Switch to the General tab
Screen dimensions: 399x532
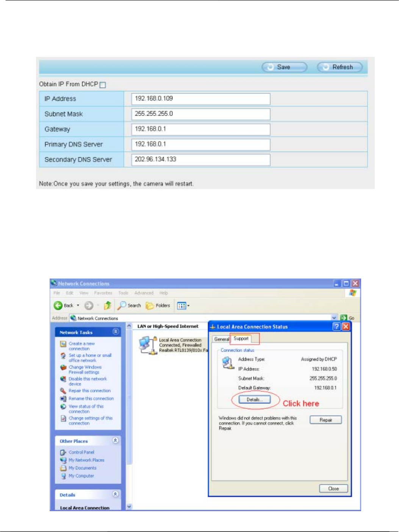[x=221, y=339]
